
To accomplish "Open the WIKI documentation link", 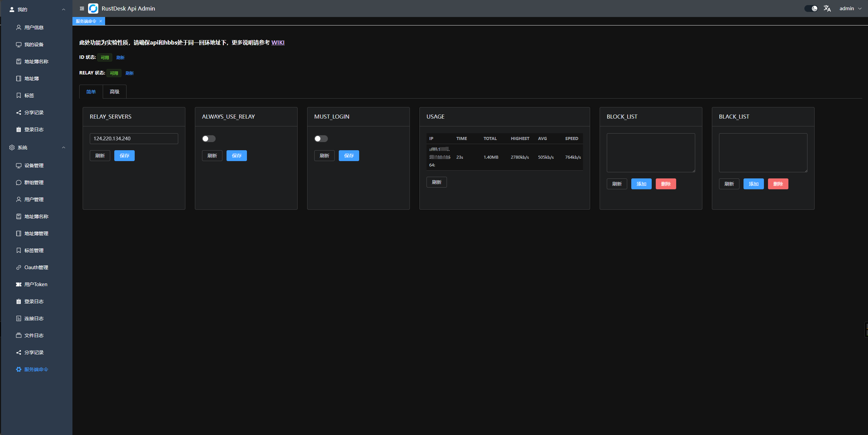I will 278,42.
